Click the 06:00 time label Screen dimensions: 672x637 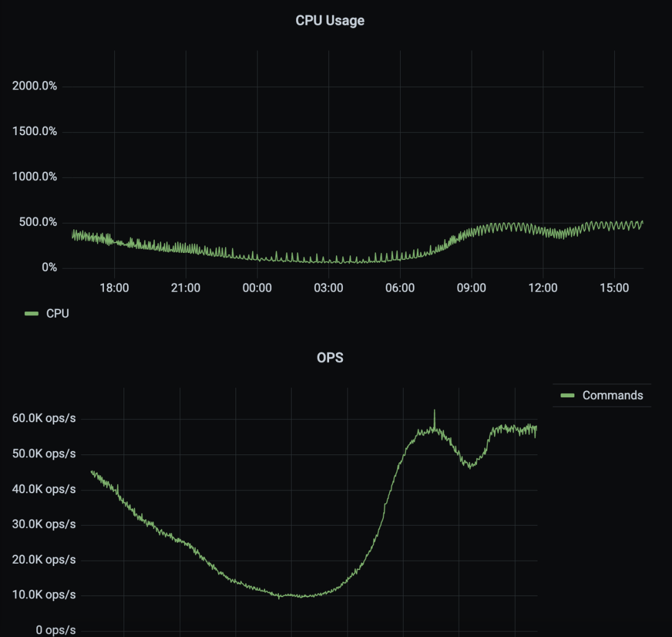400,288
